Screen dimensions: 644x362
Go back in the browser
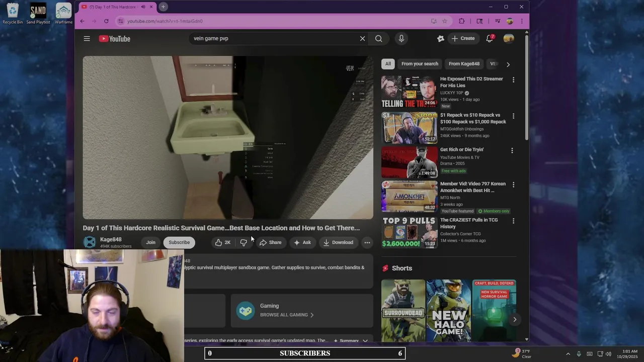coord(83,21)
